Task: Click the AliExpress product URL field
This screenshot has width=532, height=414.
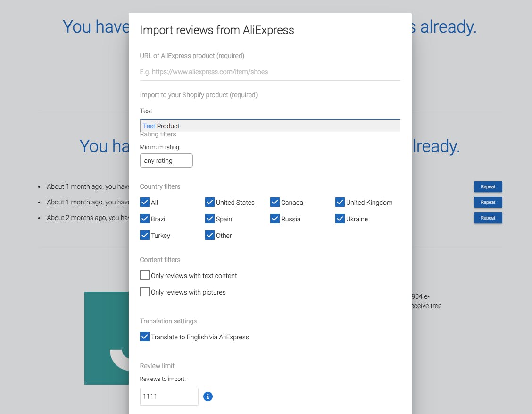Action: click(x=270, y=72)
